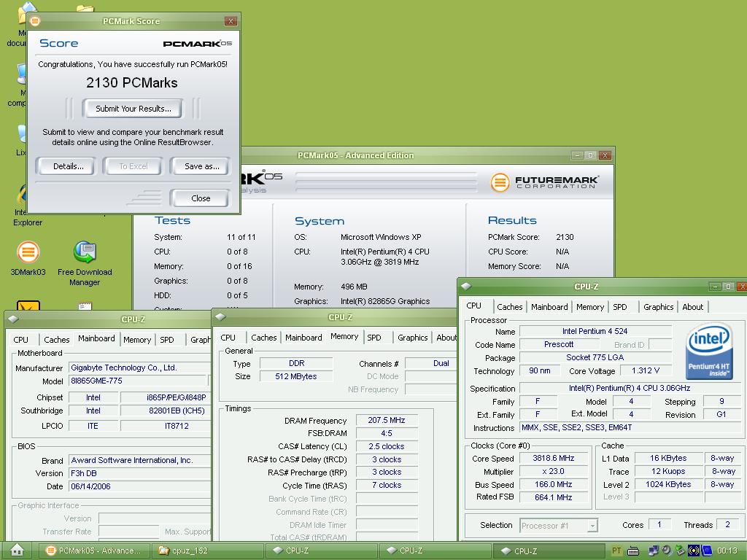Click the To Excel button

pyautogui.click(x=133, y=166)
